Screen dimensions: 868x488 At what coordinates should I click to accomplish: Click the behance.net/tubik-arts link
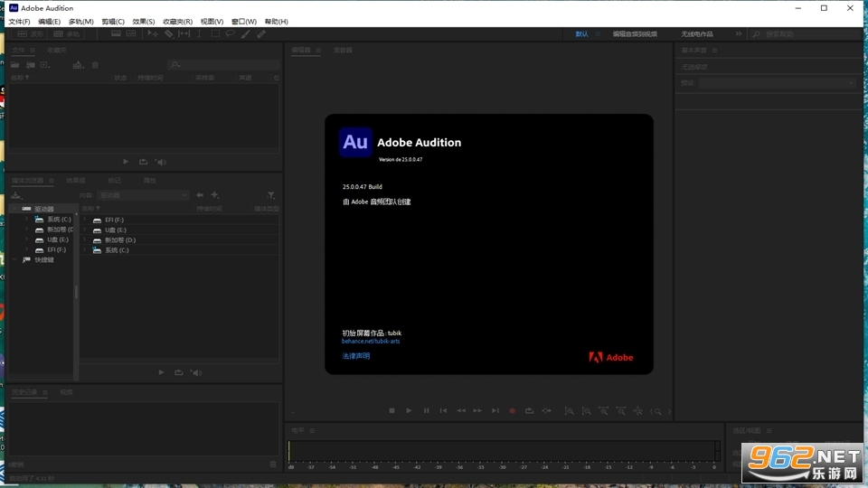click(371, 342)
